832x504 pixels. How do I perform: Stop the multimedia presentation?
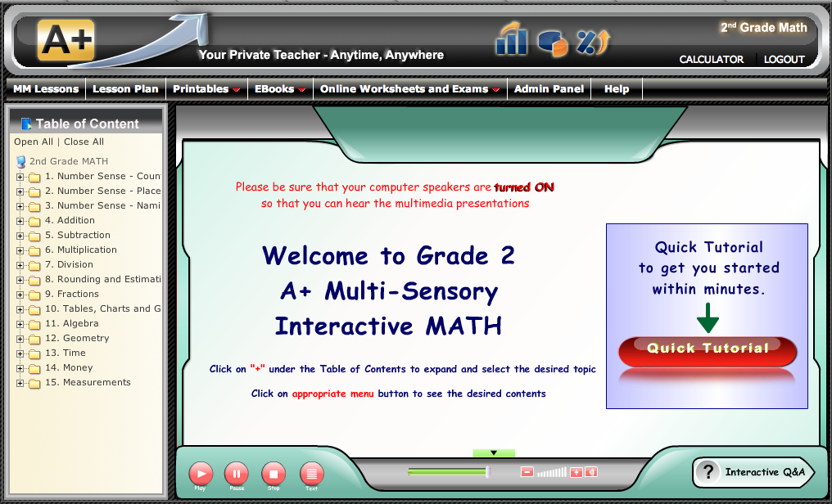click(x=274, y=473)
